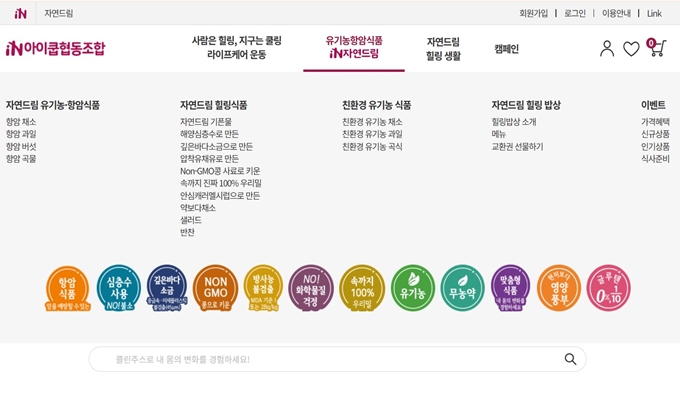Open 샐러드 submenu item
The image size is (680, 400).
[x=191, y=220]
